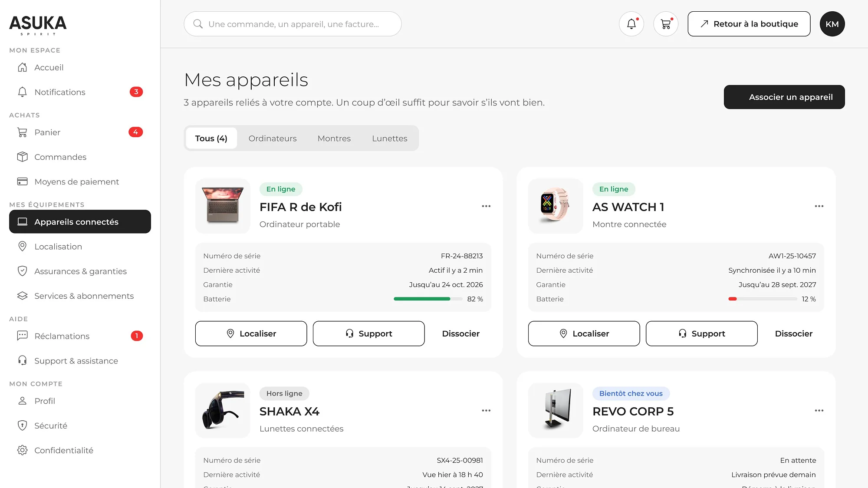Image resolution: width=868 pixels, height=488 pixels.
Task: Open Services & abonnements
Action: pos(80,296)
